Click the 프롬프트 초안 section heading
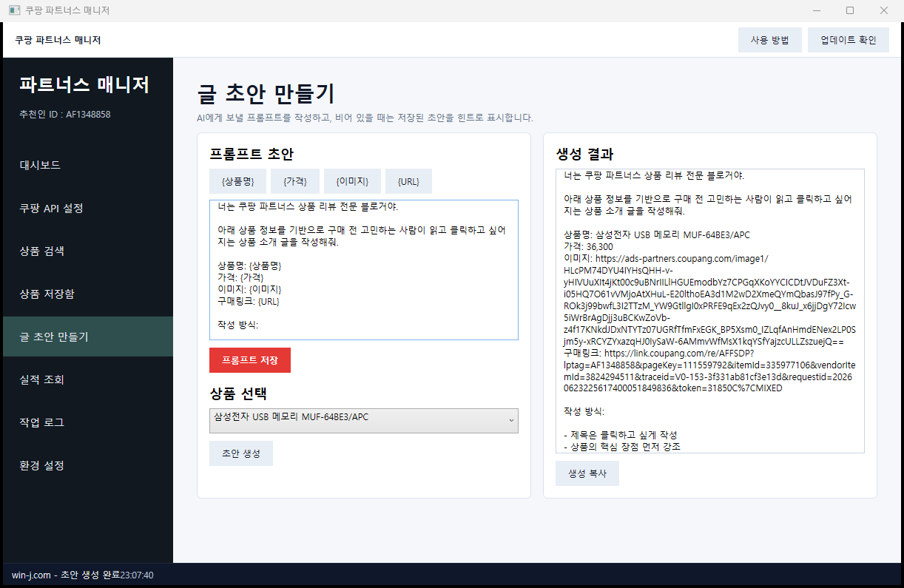 252,154
